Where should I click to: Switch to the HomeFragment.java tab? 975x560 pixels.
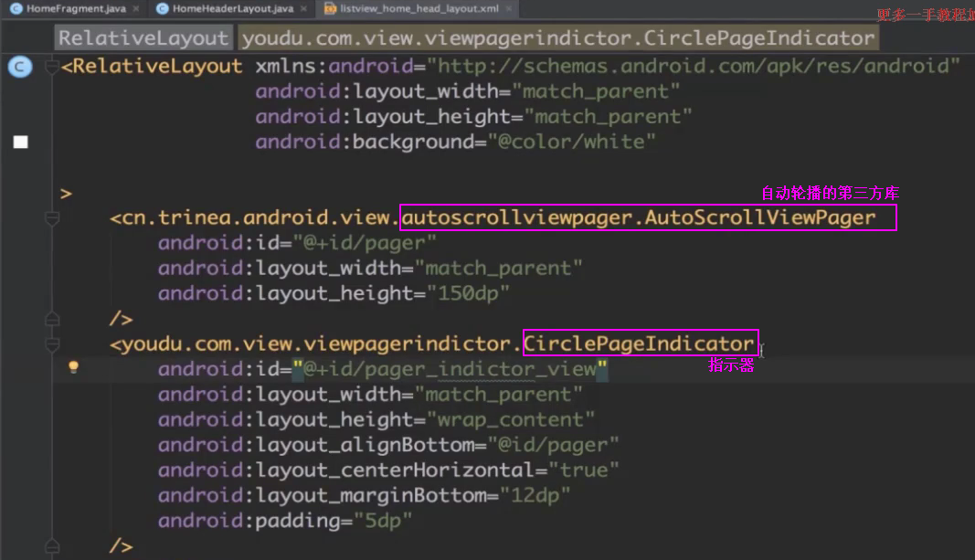point(76,9)
